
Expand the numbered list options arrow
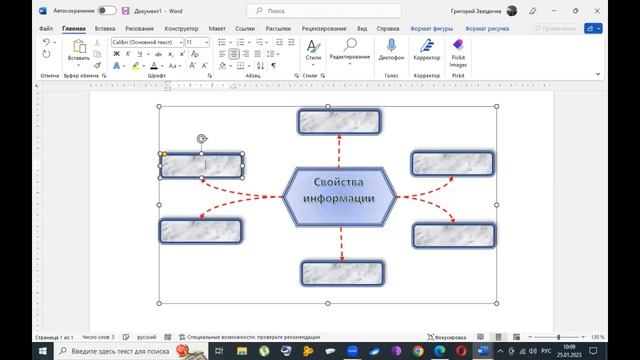tap(249, 42)
